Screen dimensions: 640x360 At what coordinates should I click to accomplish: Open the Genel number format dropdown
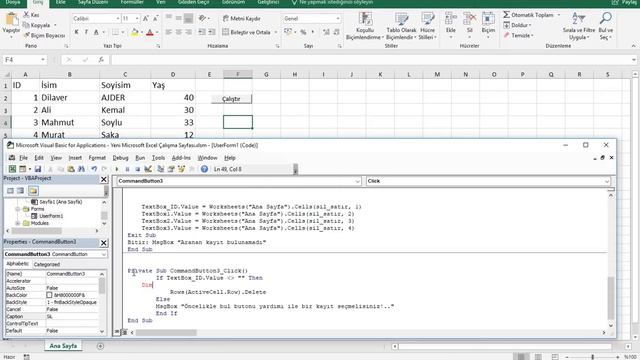(338, 18)
